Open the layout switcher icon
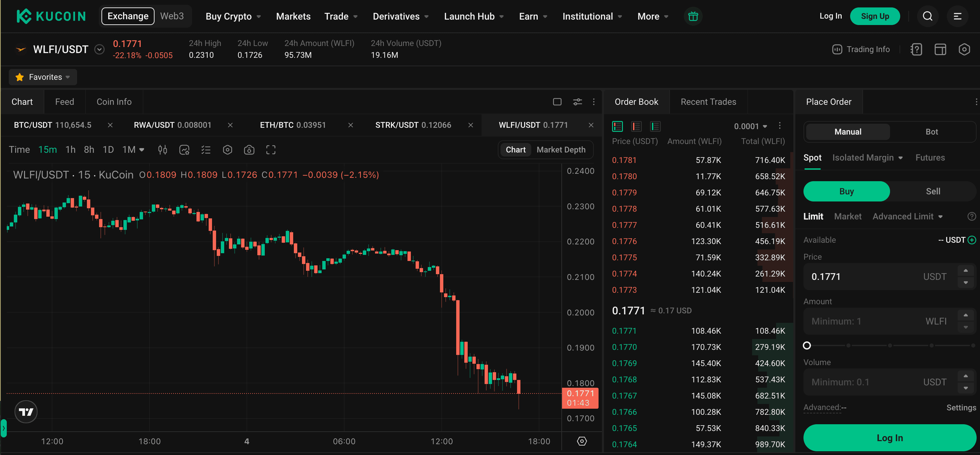The height and width of the screenshot is (455, 980). click(940, 49)
